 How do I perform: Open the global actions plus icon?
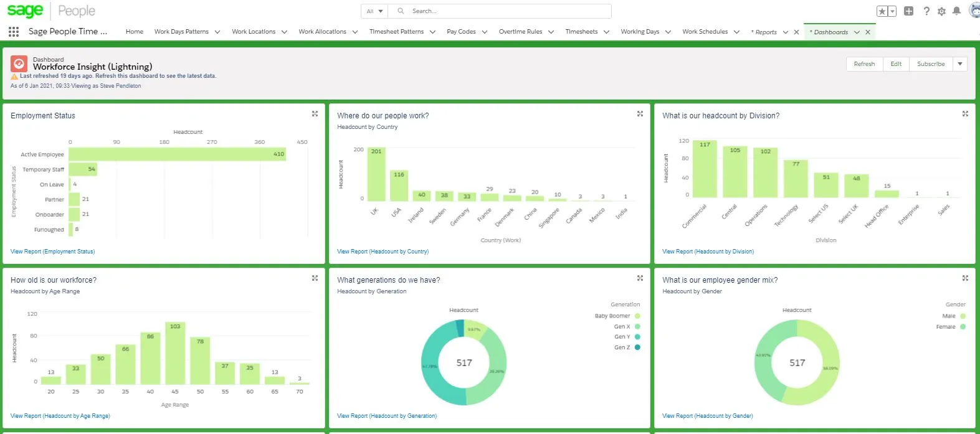[x=908, y=11]
